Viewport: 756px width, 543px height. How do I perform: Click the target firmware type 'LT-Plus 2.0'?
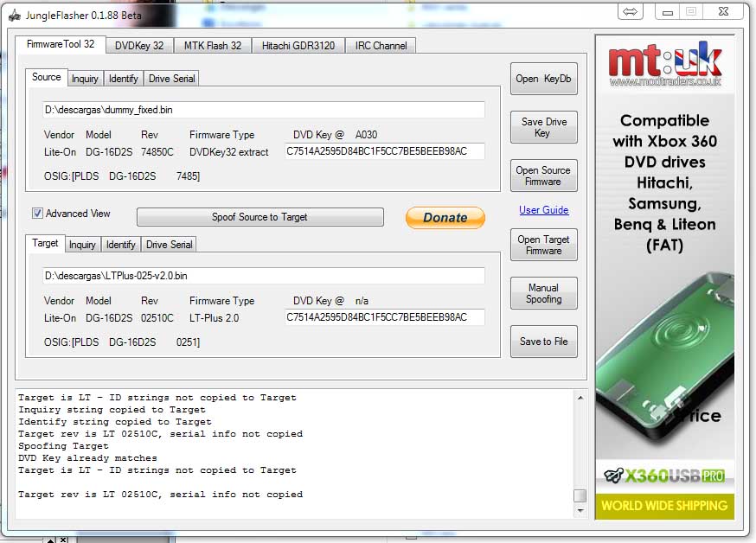[x=214, y=318]
